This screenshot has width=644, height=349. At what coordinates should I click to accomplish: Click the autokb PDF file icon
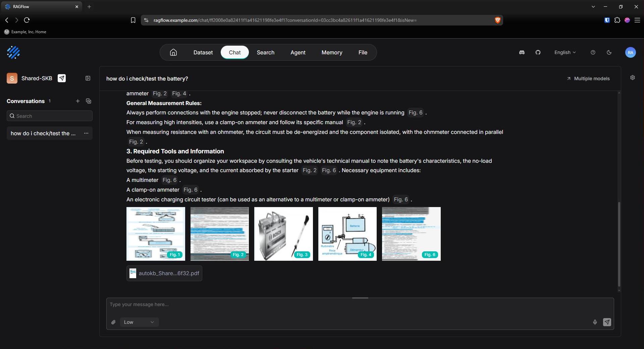point(133,273)
